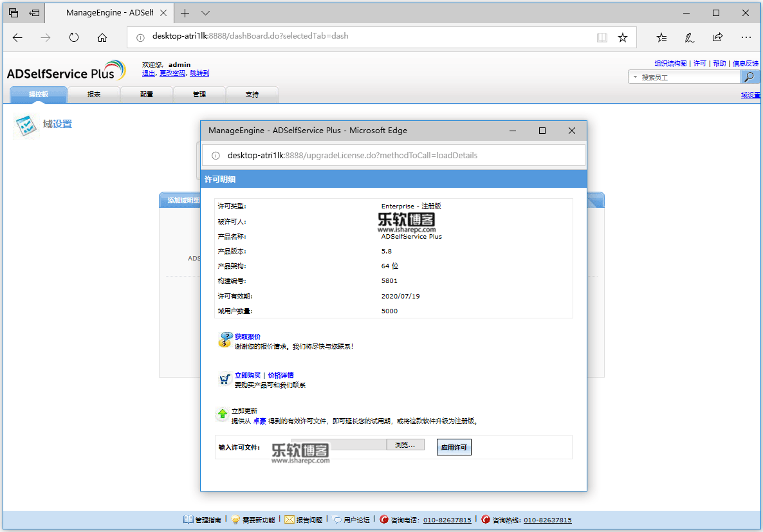The image size is (763, 532).
Task: Open the 立即购买 link
Action: click(x=248, y=375)
